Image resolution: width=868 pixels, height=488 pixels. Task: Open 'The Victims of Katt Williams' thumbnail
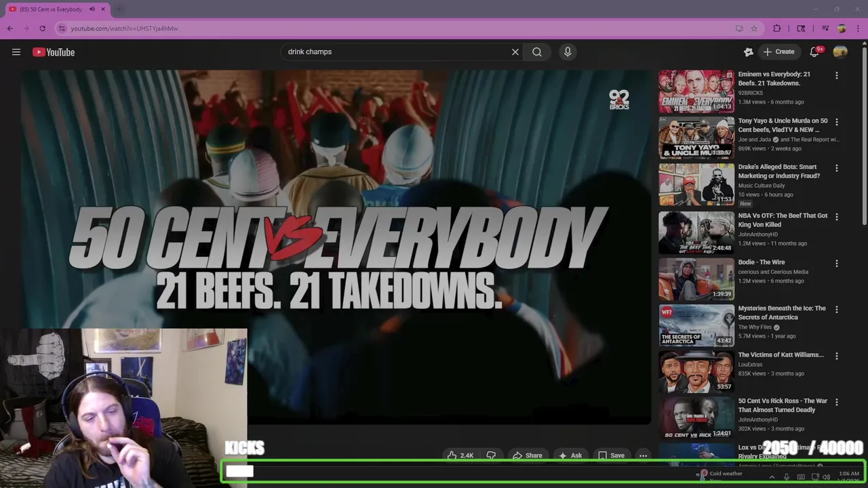tap(696, 371)
